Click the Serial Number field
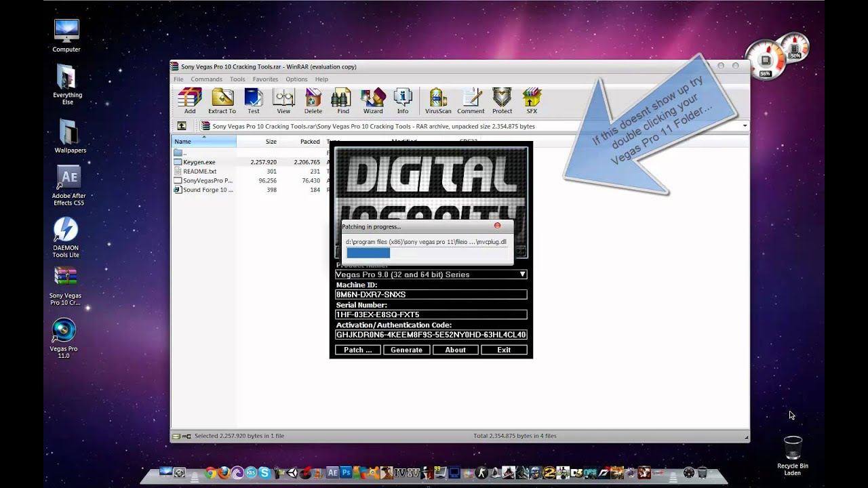 coord(431,314)
